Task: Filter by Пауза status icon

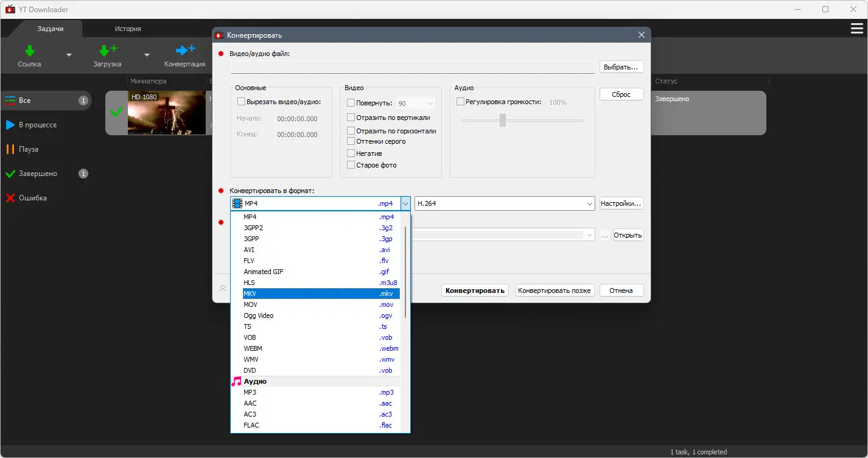Action: tap(10, 149)
